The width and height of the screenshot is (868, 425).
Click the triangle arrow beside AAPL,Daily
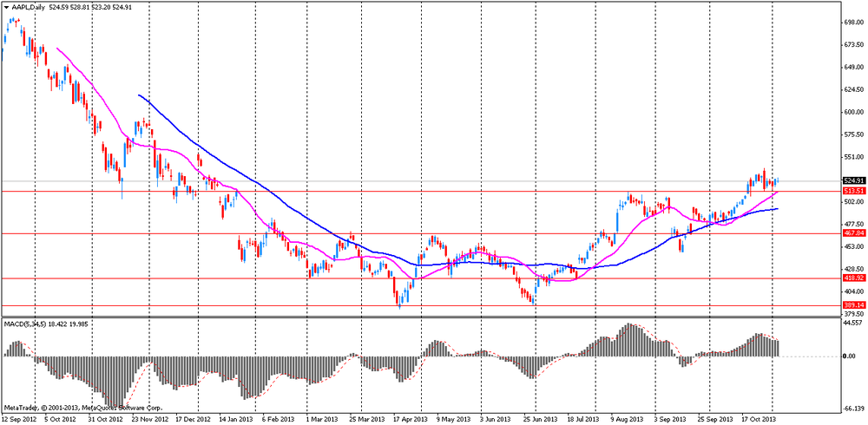click(x=5, y=9)
